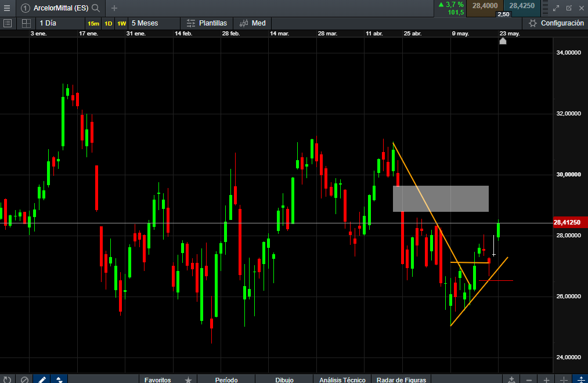588x383 pixels.
Task: Open Configuración settings
Action: 556,23
